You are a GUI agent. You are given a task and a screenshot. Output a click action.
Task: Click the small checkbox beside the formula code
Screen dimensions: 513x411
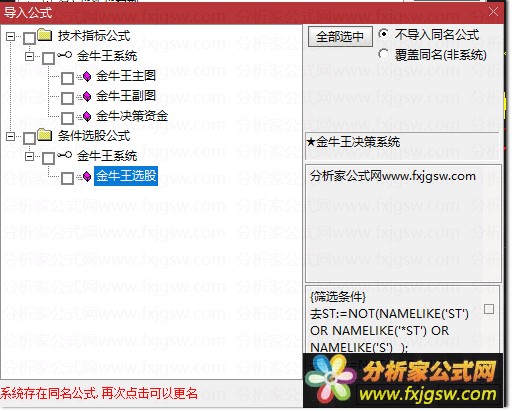(489, 309)
